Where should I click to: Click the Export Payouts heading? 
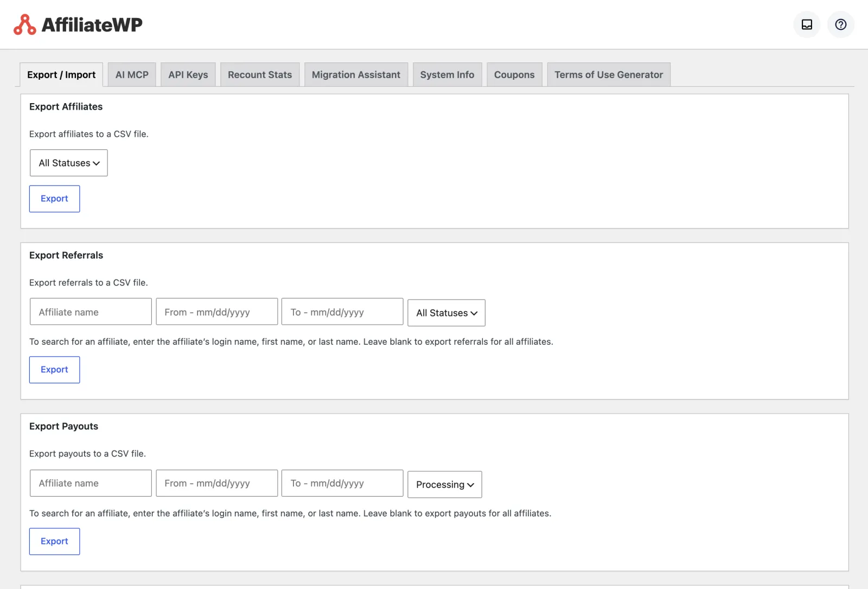coord(64,427)
